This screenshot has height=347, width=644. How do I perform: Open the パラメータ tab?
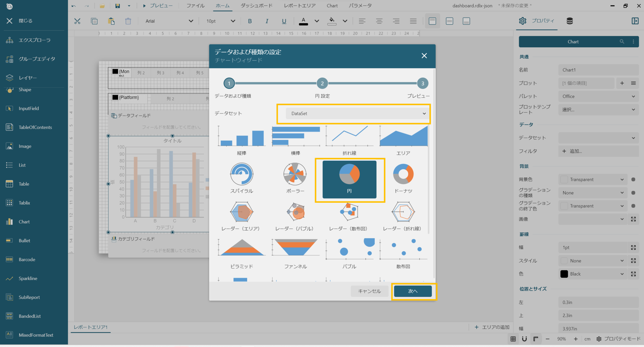pos(360,6)
